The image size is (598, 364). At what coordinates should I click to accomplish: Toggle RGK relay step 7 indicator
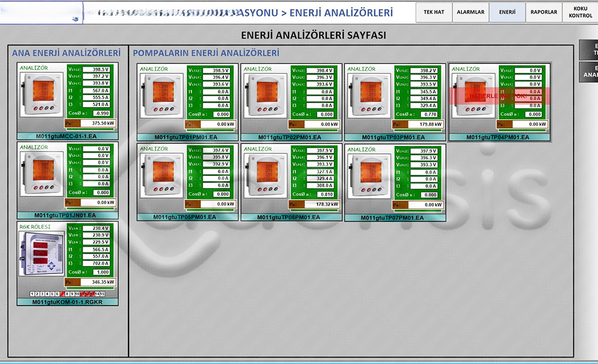(62, 295)
